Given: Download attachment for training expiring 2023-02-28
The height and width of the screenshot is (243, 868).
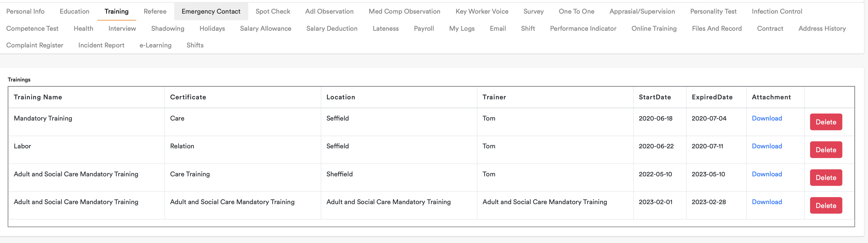Looking at the screenshot, I should pyautogui.click(x=766, y=202).
